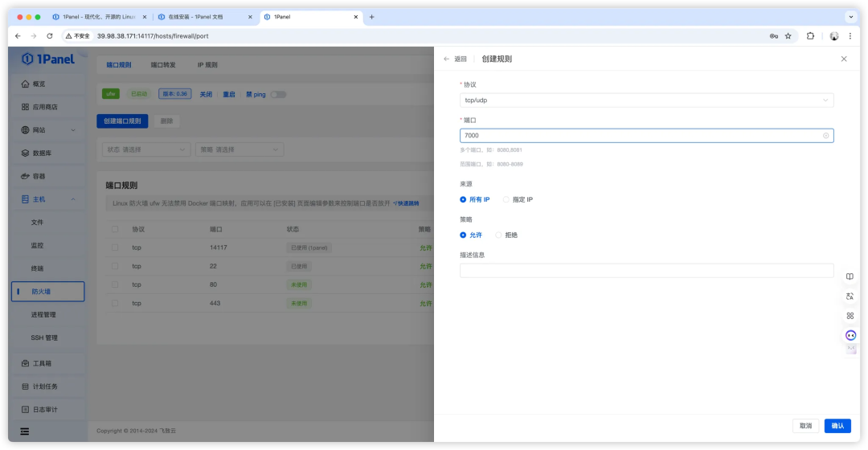Click the book icon on the right edge toolbar
Screen dimensions: 868x450
850,276
